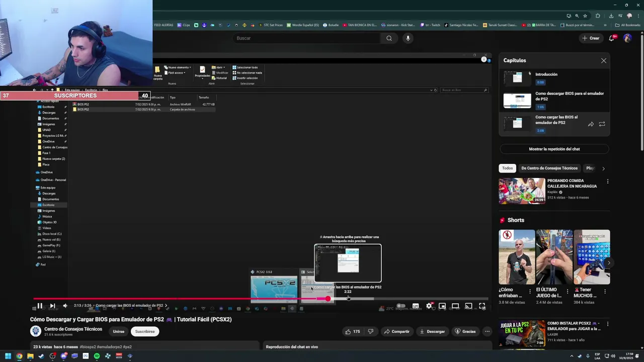Viewport: 644px width, 362px height.
Task: Open more actions three-dot menu
Action: coord(487,331)
